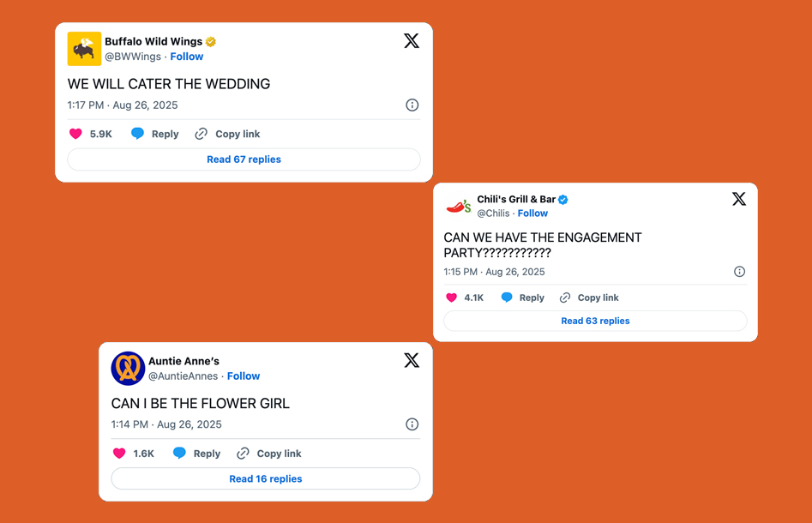Click the X logo on Auntie Anne's tweet
812x523 pixels.
[412, 361]
